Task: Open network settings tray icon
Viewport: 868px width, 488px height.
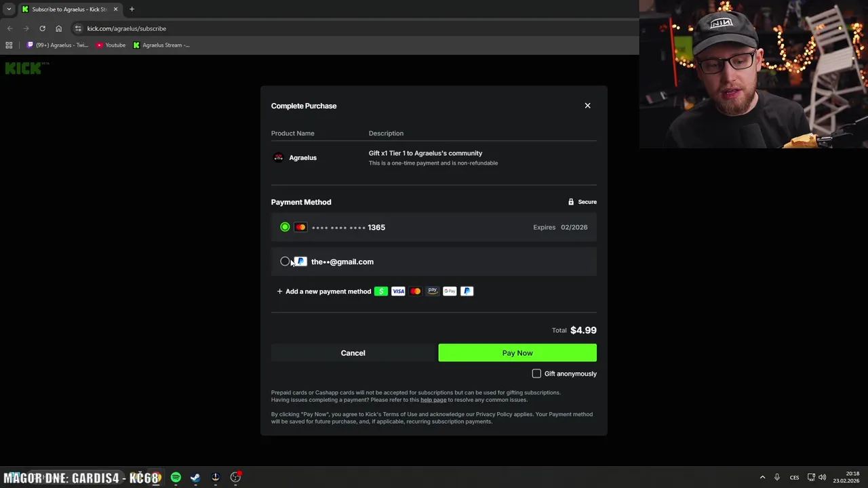Action: point(811,478)
